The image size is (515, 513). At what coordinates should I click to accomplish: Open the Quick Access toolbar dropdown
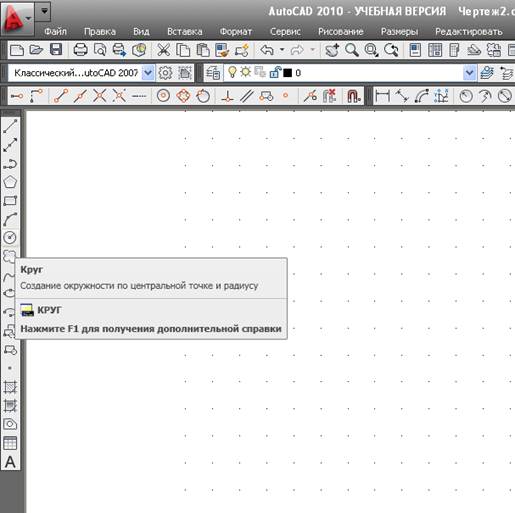click(x=44, y=11)
